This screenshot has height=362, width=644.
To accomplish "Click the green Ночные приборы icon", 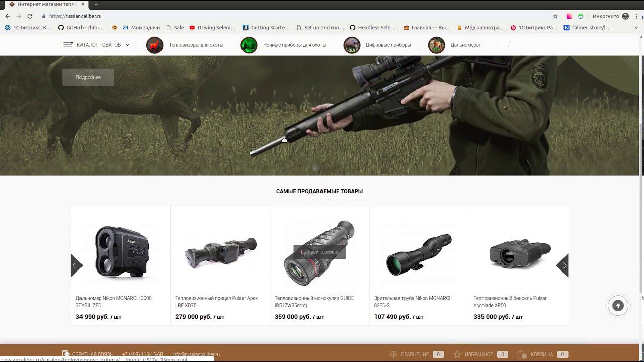I will (249, 45).
